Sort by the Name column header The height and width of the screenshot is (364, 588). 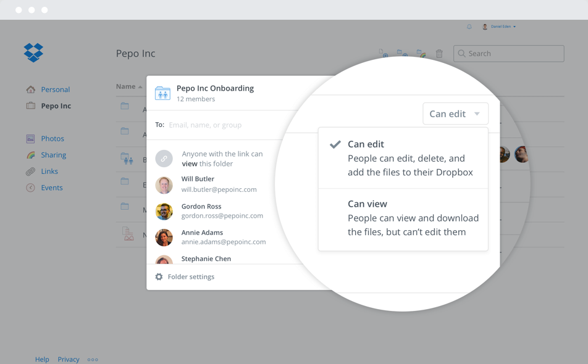click(129, 86)
